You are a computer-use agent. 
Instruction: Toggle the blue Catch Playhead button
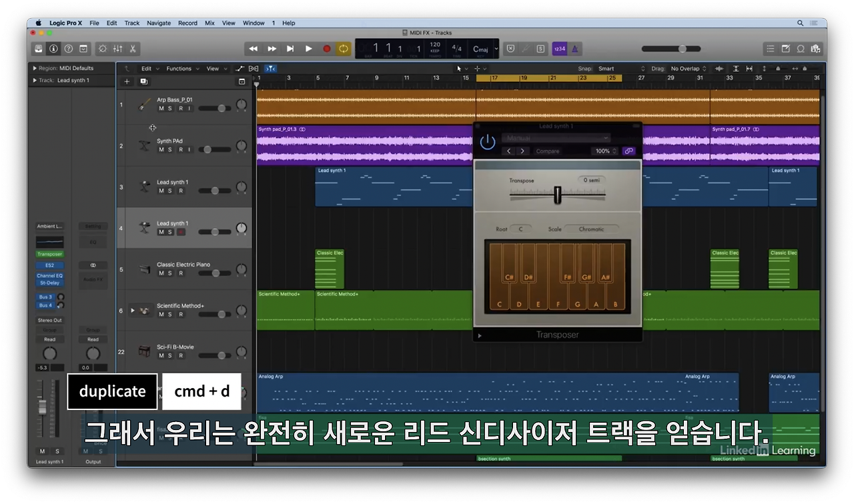(270, 69)
